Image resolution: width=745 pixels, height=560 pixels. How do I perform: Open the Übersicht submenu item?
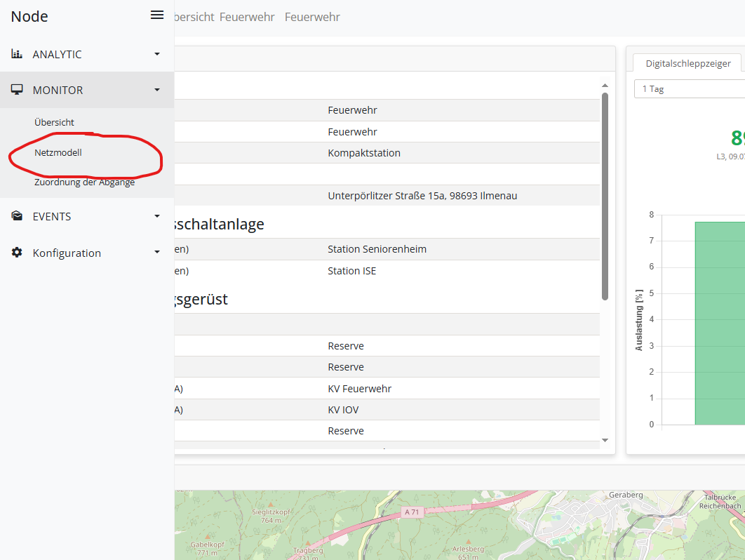coord(54,122)
